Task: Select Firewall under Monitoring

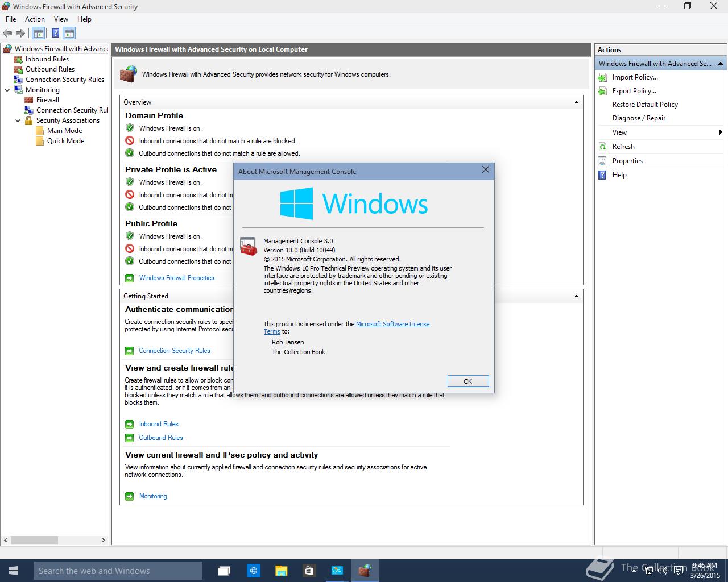Action: [48, 100]
